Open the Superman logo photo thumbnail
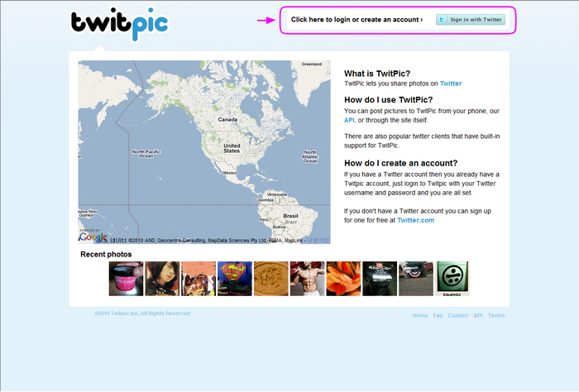This screenshot has width=579, height=392. [235, 279]
